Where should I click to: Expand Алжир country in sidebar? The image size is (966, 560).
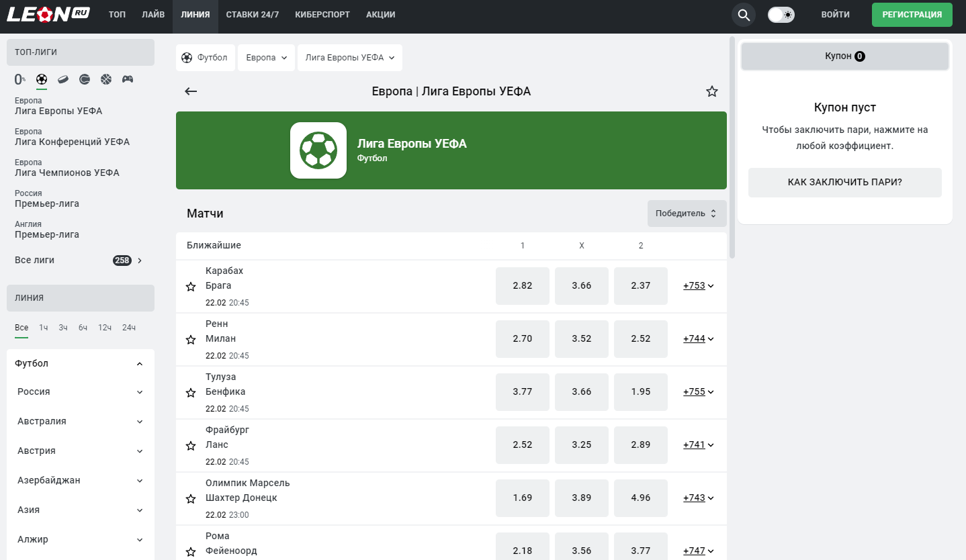click(x=81, y=539)
